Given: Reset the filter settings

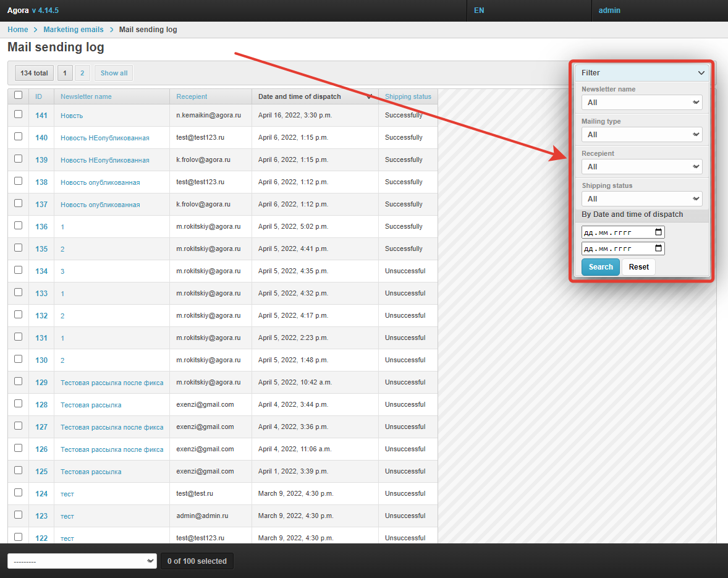Looking at the screenshot, I should (x=638, y=267).
